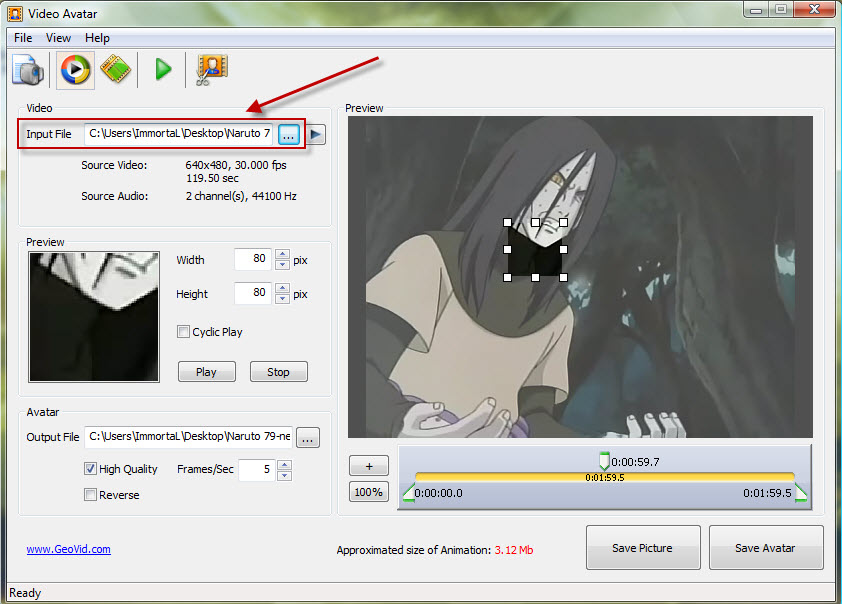Screen dimensions: 842x604
Task: Click the camcorder capture toolbar icon
Action: point(28,70)
